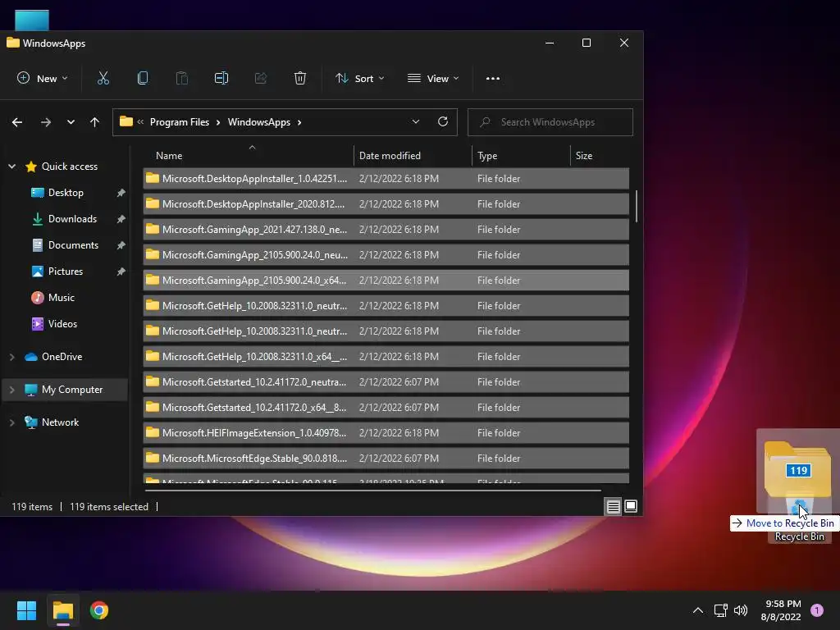This screenshot has width=840, height=630.
Task: Click WindowsApps breadcrumb in address bar
Action: click(259, 122)
